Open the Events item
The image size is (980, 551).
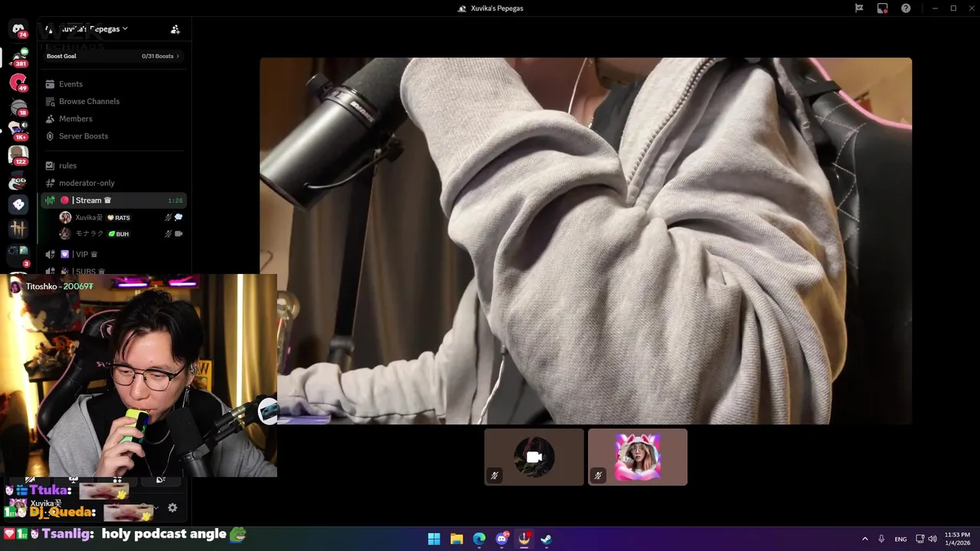pos(113,84)
